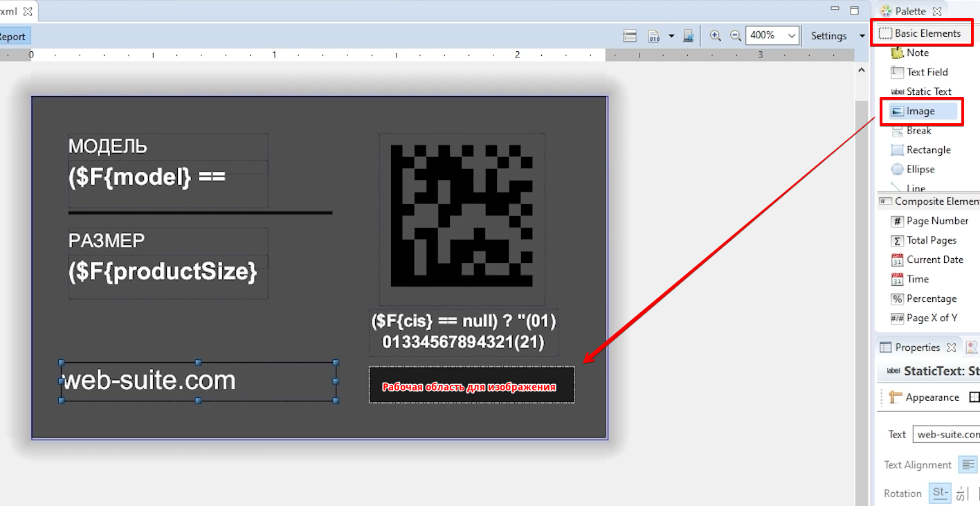Viewport: 980px width, 506px height.
Task: Select the ($F{cis} == null) text field
Action: 464,333
